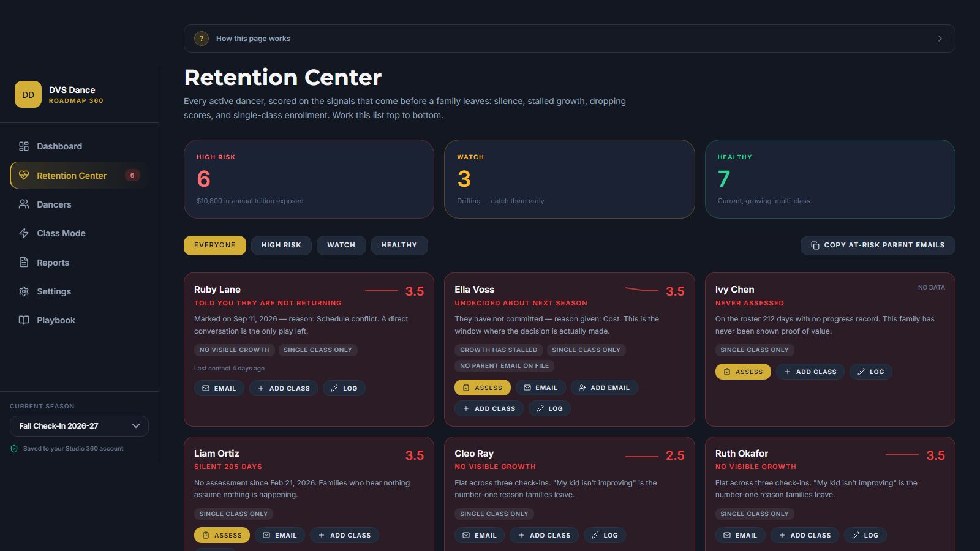Click the red 6 badge on Retention Center
This screenshot has height=551, width=980.
point(132,175)
